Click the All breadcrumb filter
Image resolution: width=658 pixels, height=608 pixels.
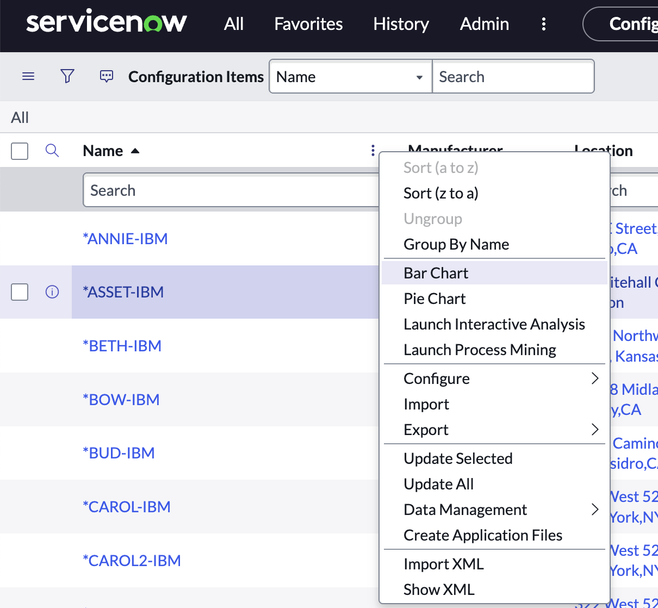tap(20, 117)
